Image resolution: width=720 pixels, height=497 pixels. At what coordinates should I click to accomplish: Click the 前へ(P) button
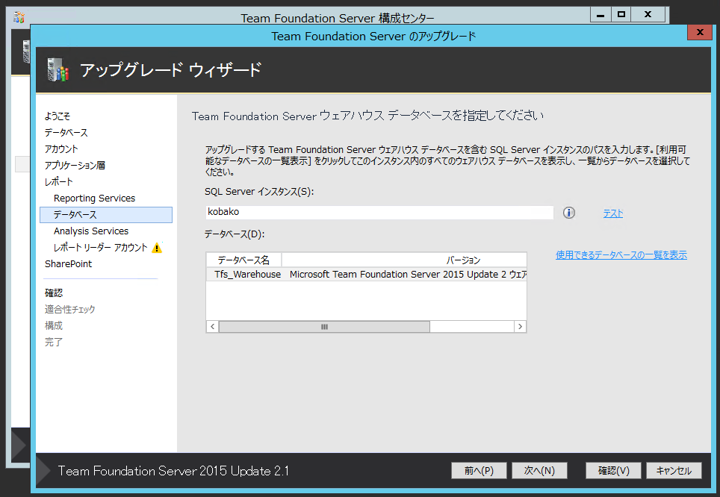pos(478,470)
